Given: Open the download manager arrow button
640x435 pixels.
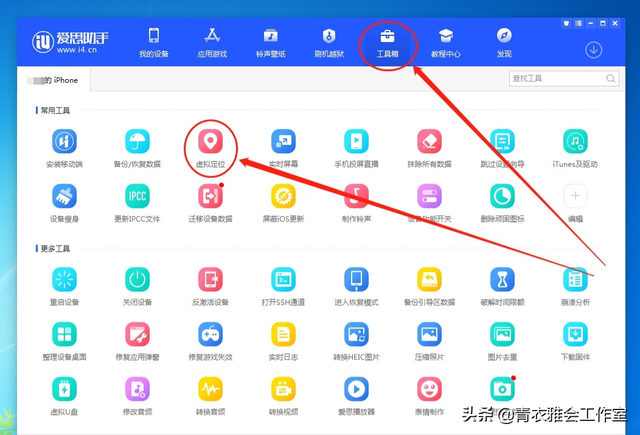Looking at the screenshot, I should point(593,50).
